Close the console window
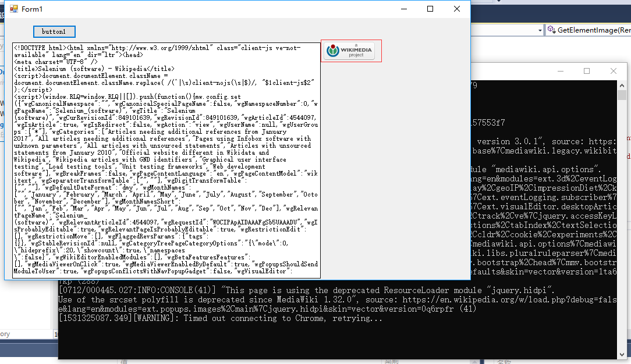This screenshot has height=364, width=631. [x=613, y=71]
